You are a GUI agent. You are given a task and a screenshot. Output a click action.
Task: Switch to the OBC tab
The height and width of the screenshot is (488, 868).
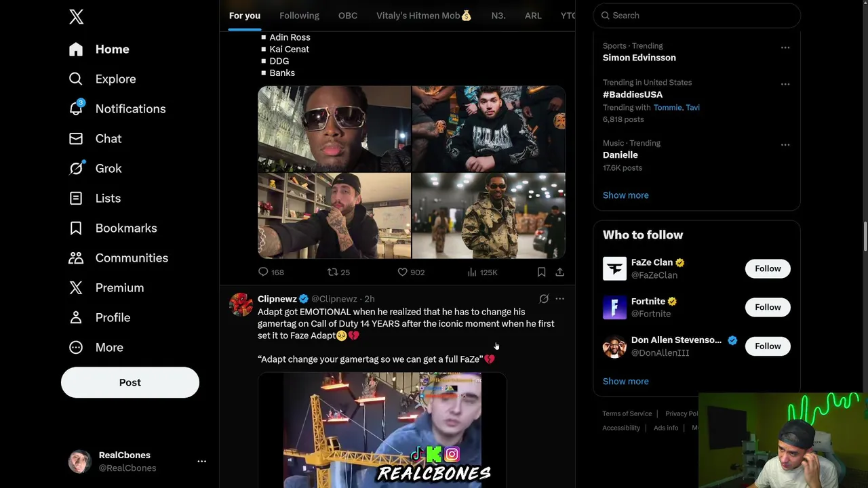348,15
